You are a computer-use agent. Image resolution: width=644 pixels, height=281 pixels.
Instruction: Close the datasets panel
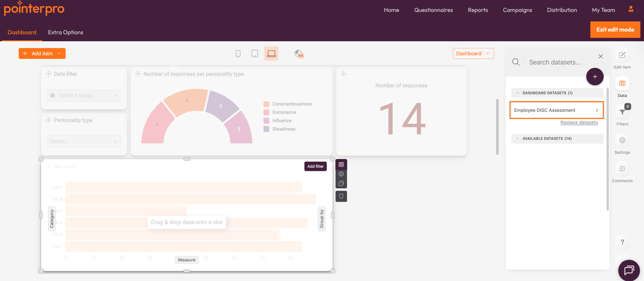point(601,56)
